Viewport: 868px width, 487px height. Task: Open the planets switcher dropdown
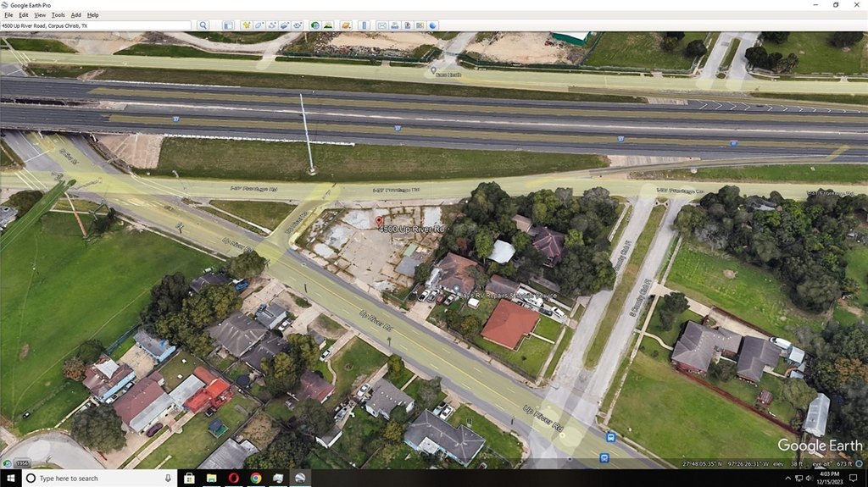coord(347,25)
